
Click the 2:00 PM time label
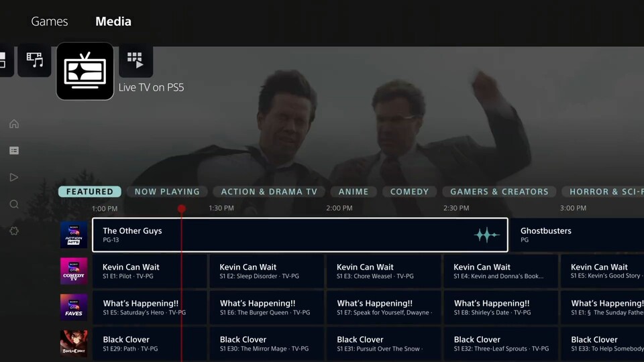point(339,208)
